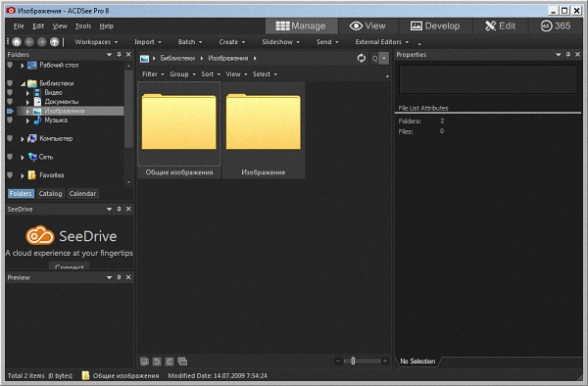Open the 365 mode
Image resolution: width=588 pixels, height=386 pixels.
(556, 25)
